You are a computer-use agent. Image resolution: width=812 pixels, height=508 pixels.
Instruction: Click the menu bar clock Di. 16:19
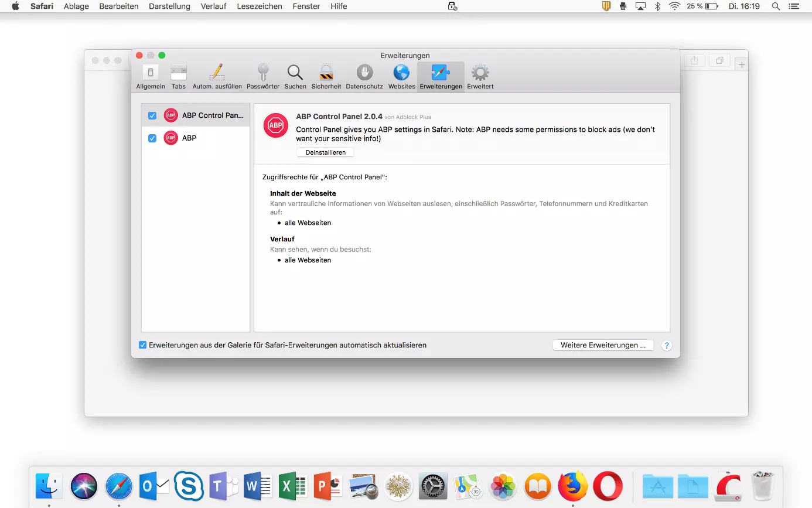click(x=744, y=6)
